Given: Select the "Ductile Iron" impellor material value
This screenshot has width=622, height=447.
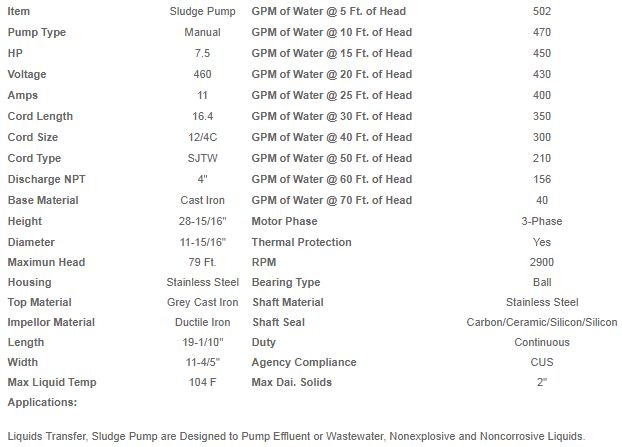Looking at the screenshot, I should click(202, 322).
